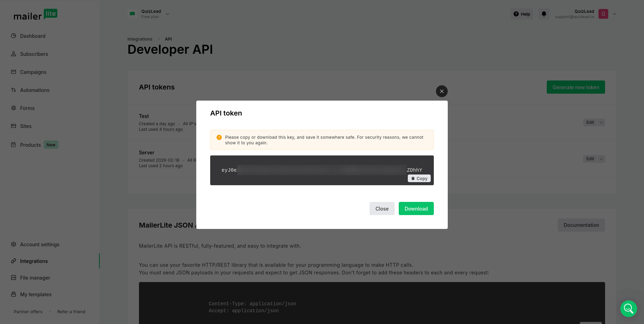Viewport: 644px width, 324px height.
Task: Click the MailerLite logo
Action: pyautogui.click(x=35, y=15)
